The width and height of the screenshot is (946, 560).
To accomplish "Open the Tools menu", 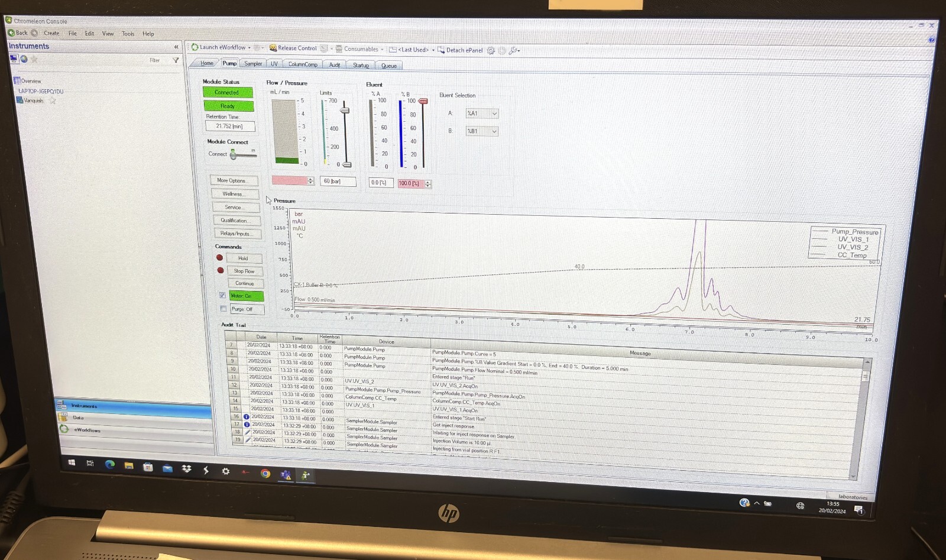I will tap(128, 34).
